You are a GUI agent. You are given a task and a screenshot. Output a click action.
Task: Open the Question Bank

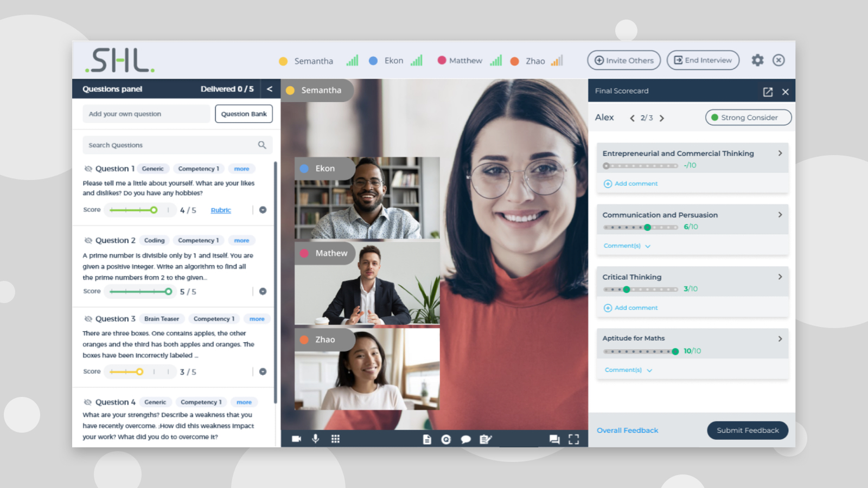(x=244, y=114)
